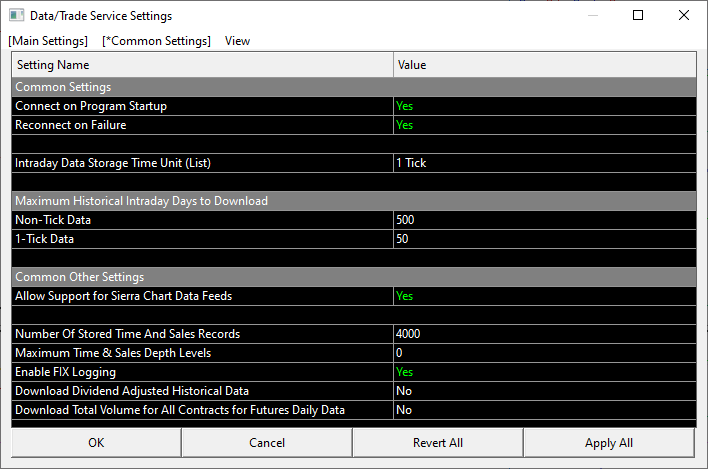This screenshot has width=708, height=469.
Task: Click the OK button
Action: tap(96, 443)
